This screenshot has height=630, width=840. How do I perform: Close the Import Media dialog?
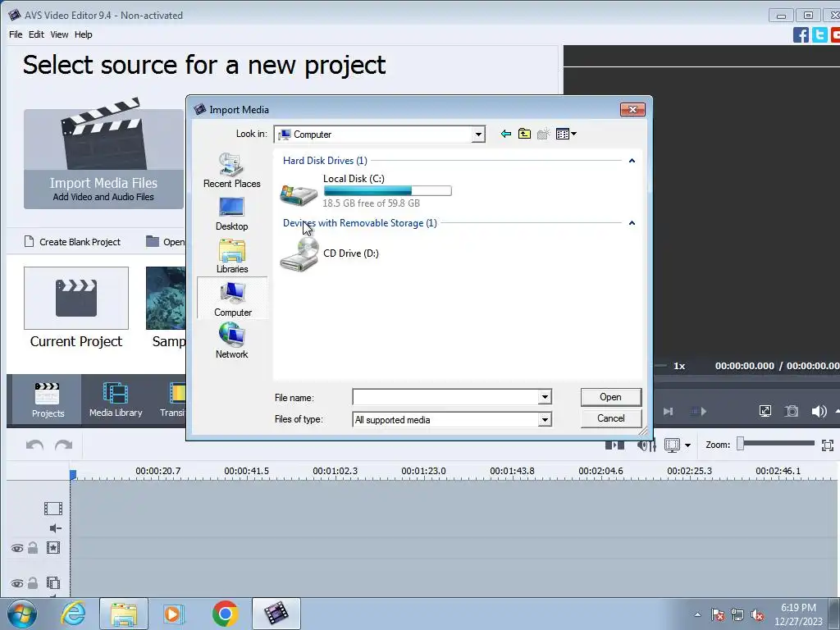632,109
